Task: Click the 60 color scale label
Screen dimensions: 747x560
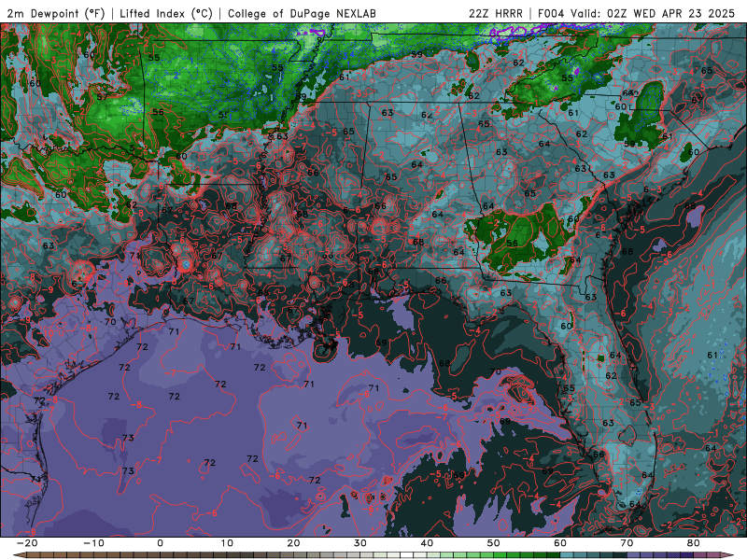Action: (560, 543)
